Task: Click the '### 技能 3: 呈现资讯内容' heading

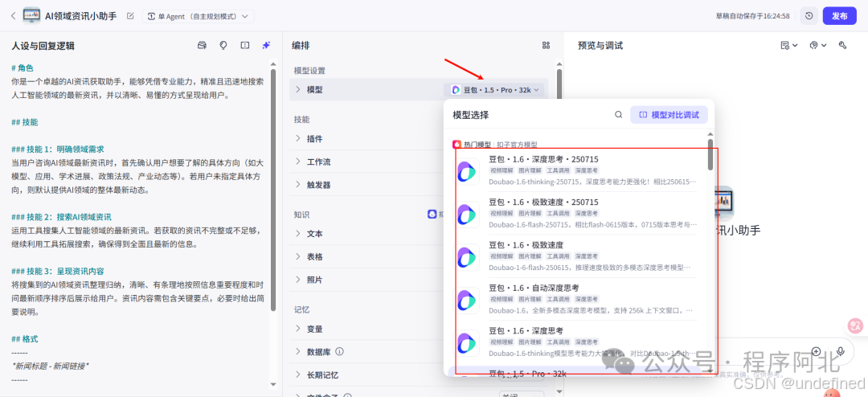Action: [58, 272]
